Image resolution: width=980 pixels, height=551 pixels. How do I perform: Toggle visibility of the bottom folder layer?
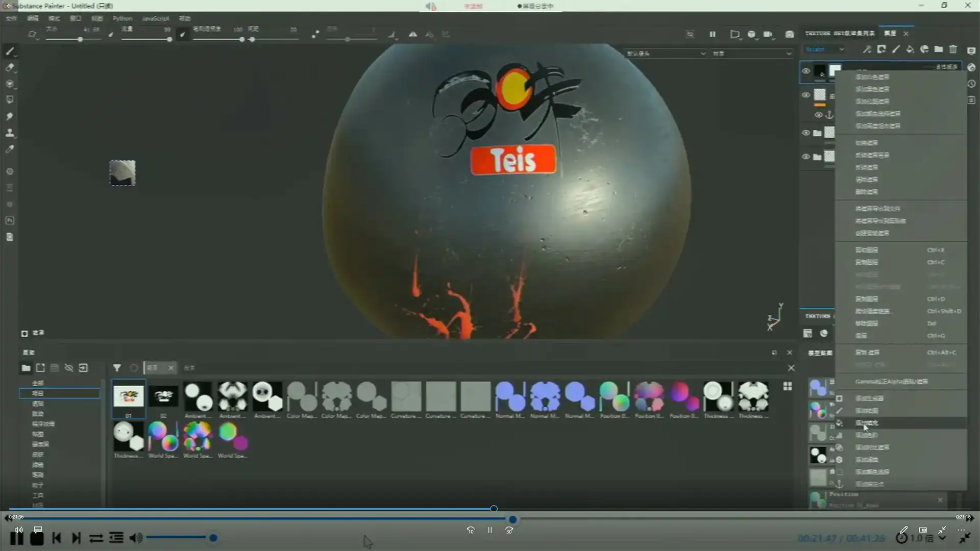pos(806,157)
